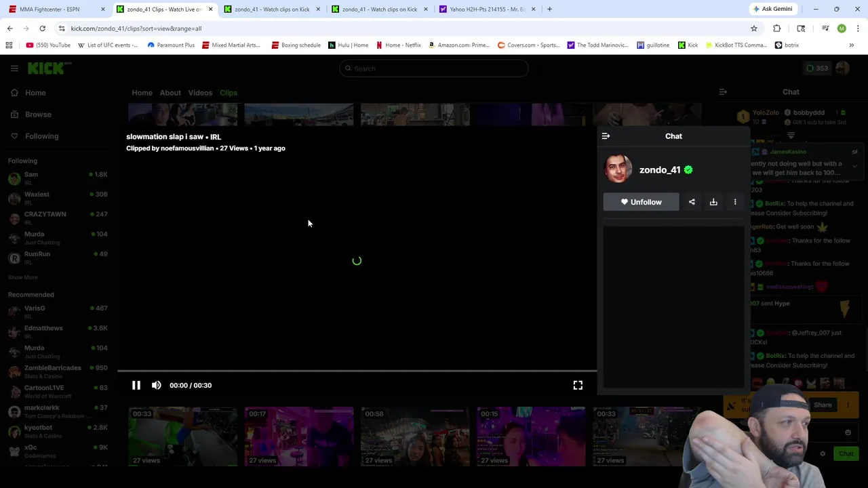
Task: Open Chrome three-dot menu
Action: [858, 28]
